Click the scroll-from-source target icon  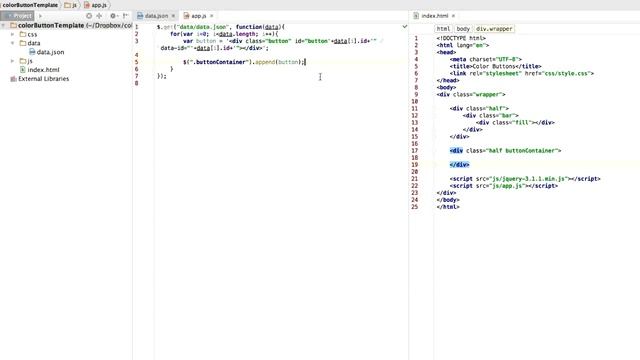[89, 16]
